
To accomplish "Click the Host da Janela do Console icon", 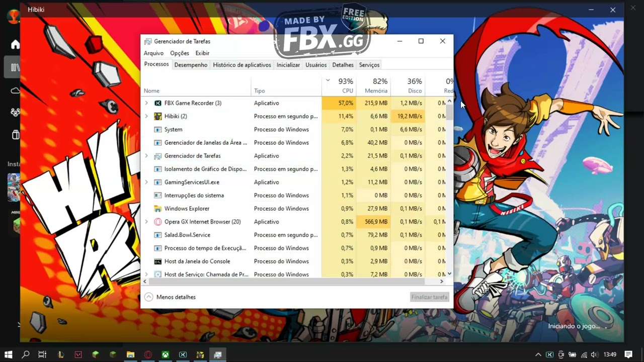I will (x=158, y=261).
